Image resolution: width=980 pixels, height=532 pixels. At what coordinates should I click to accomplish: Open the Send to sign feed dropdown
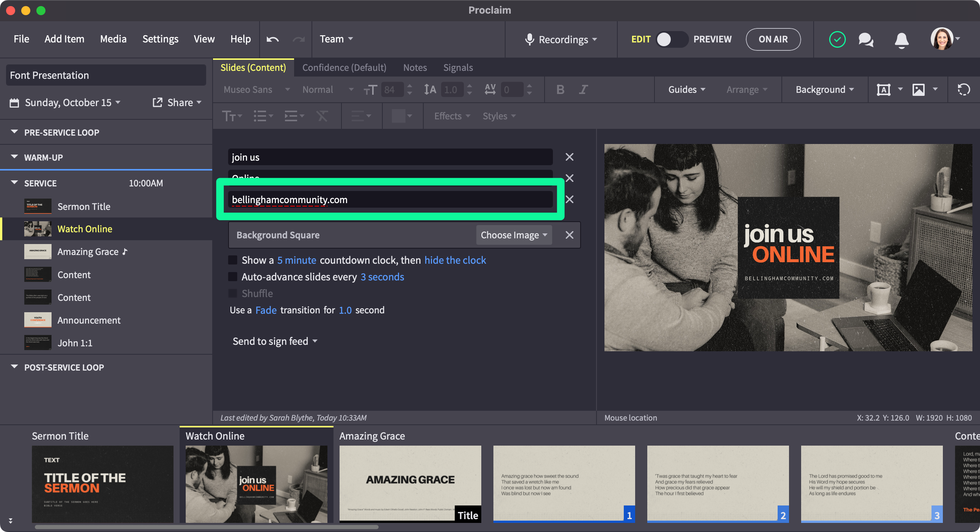click(275, 341)
